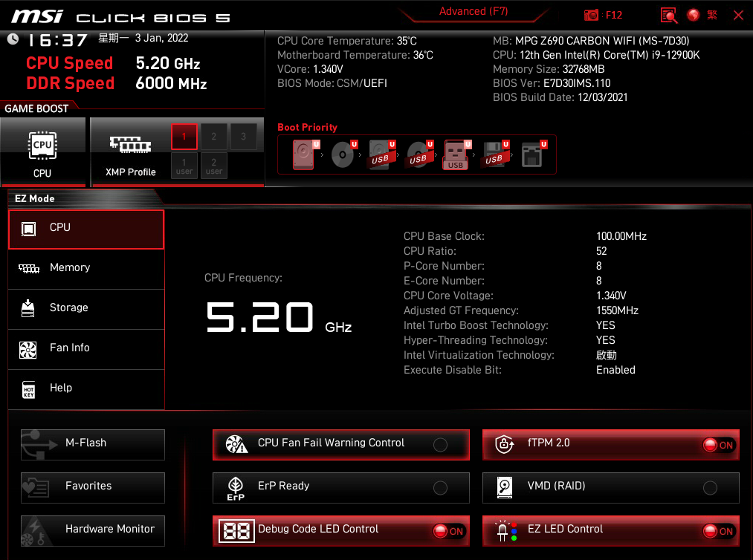Click the EZ LED Control lamp icon
Viewport: 753px width, 560px height.
pos(506,531)
